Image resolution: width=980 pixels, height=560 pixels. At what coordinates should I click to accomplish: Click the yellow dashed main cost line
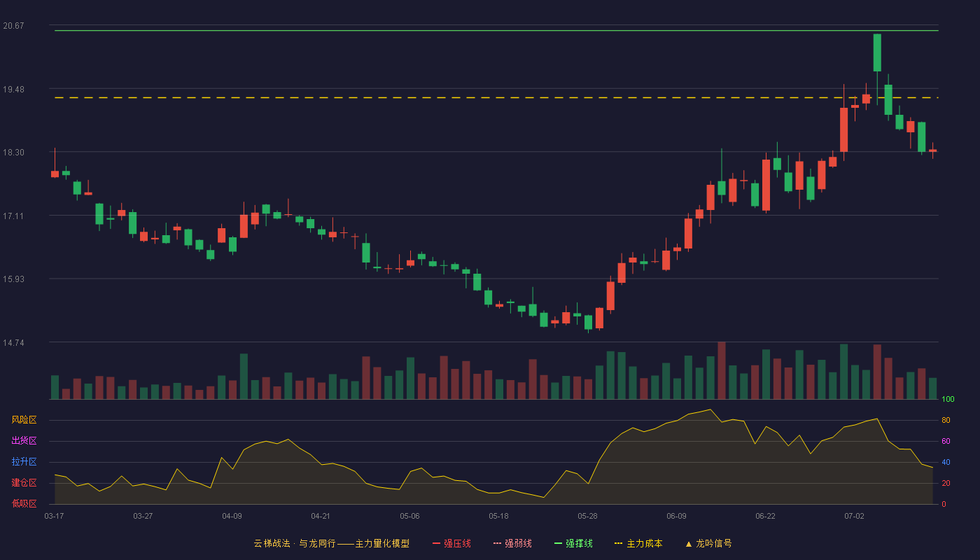pyautogui.click(x=496, y=97)
